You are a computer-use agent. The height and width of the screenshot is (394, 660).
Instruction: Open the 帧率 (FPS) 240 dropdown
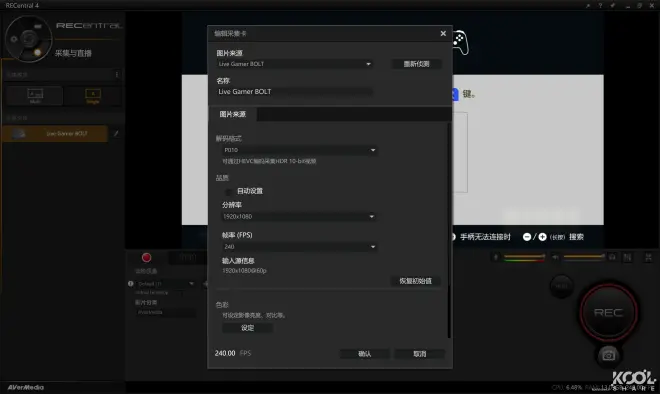point(299,247)
